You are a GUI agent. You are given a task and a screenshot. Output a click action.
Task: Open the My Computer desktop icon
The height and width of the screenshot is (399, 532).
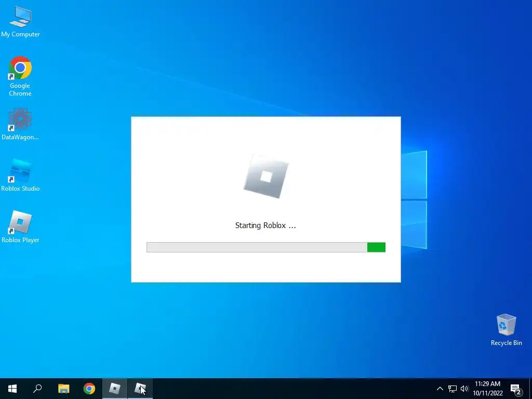coord(20,21)
